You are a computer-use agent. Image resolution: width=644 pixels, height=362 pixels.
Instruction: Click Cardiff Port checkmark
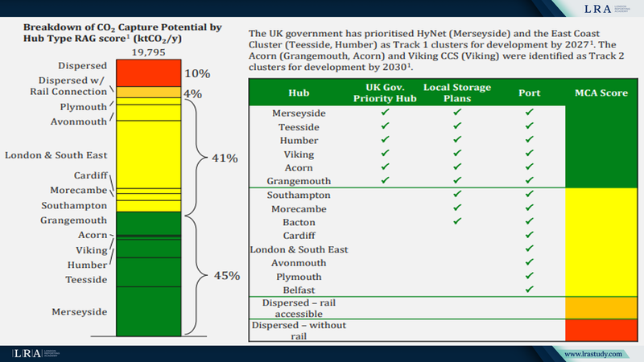(530, 235)
